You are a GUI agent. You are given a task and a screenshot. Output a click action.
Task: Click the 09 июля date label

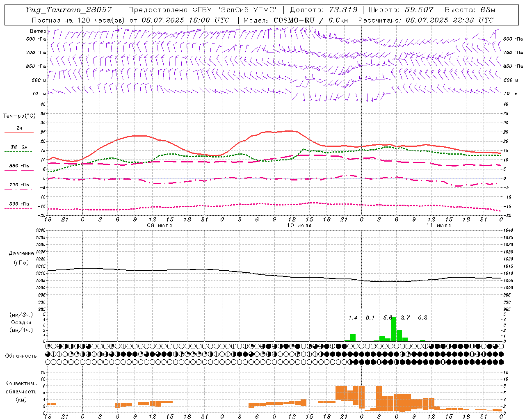point(160,226)
